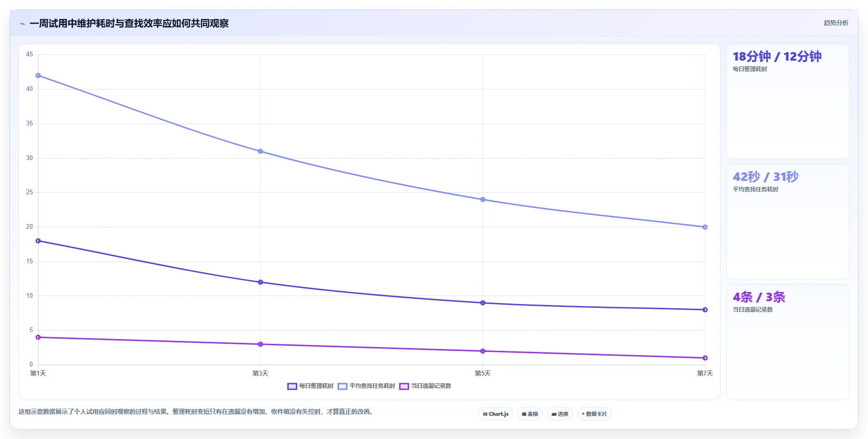Select the 当日遗漏记录数 data point at 第3天
Image resolution: width=868 pixels, height=439 pixels.
pos(260,344)
